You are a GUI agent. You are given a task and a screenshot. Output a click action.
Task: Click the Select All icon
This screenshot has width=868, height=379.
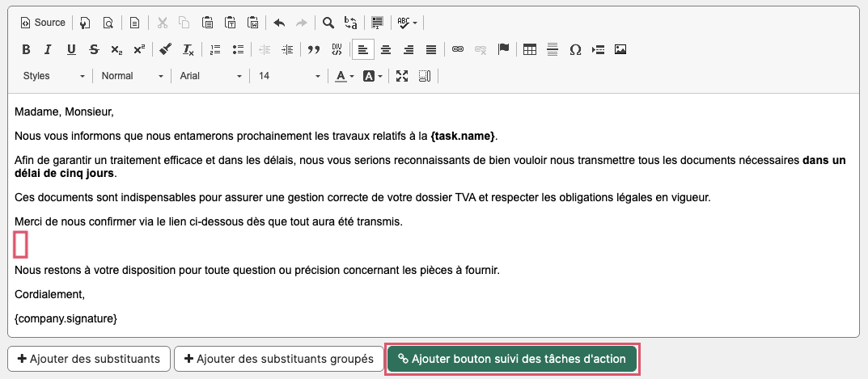point(378,23)
